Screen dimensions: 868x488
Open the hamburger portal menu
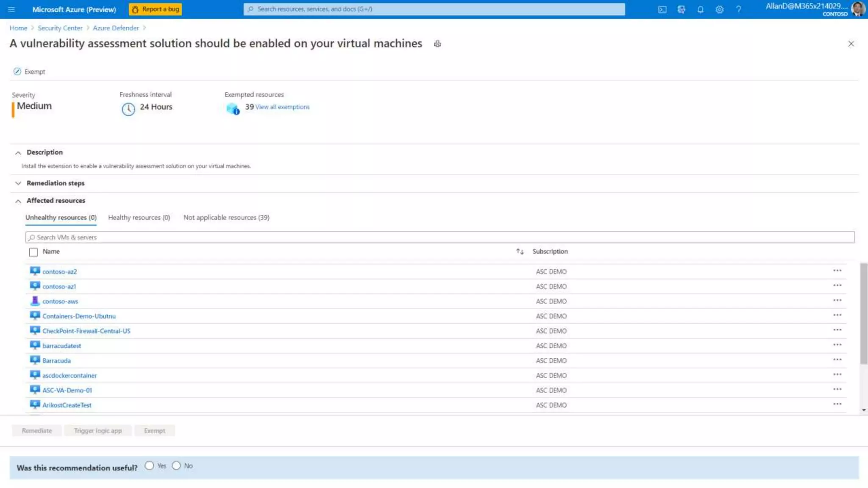coord(11,9)
